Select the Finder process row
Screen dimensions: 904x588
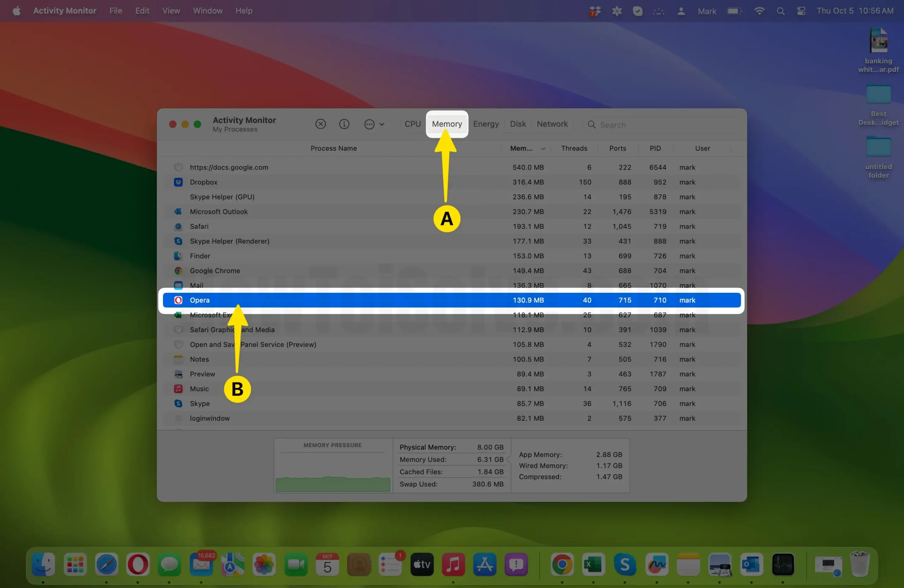click(x=452, y=256)
